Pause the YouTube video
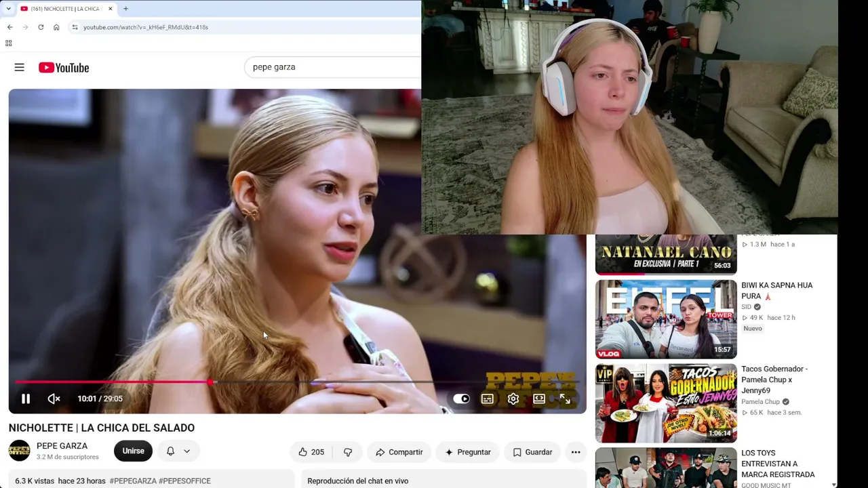 (x=26, y=399)
